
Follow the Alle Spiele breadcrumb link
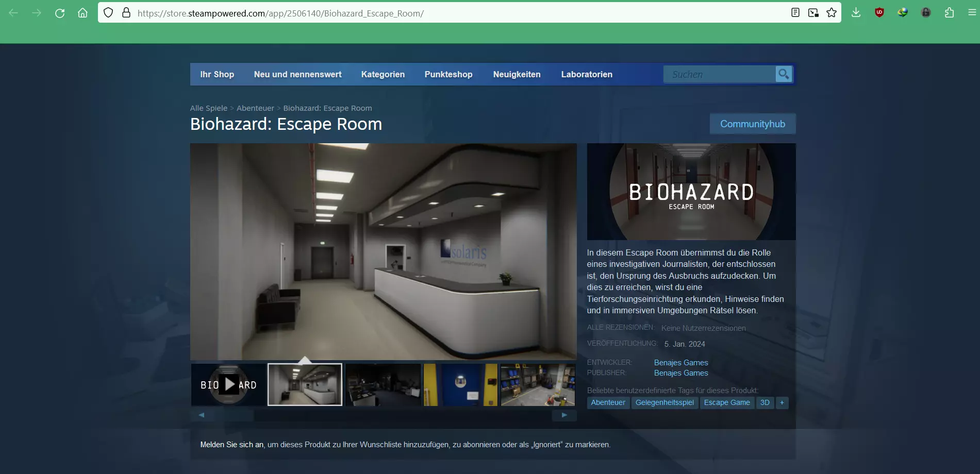pyautogui.click(x=209, y=108)
